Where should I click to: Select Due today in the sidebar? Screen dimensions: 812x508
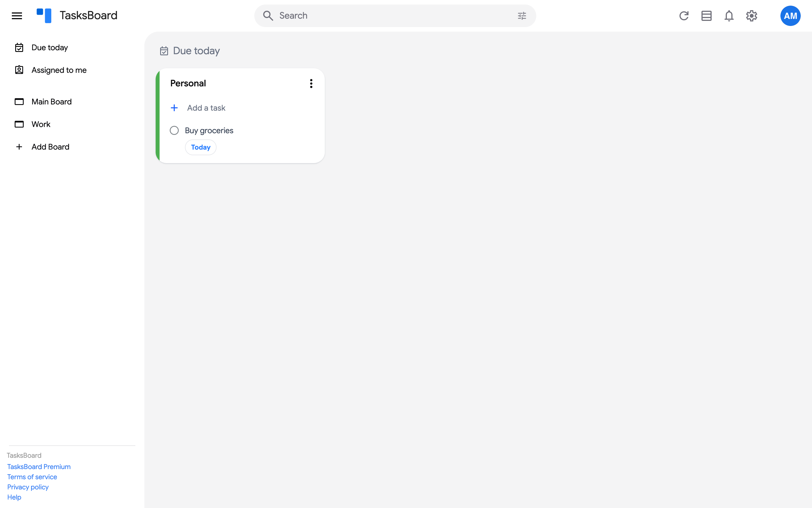tap(50, 47)
